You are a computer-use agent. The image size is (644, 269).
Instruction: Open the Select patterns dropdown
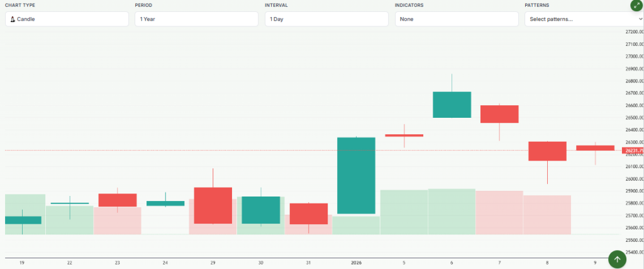point(584,19)
